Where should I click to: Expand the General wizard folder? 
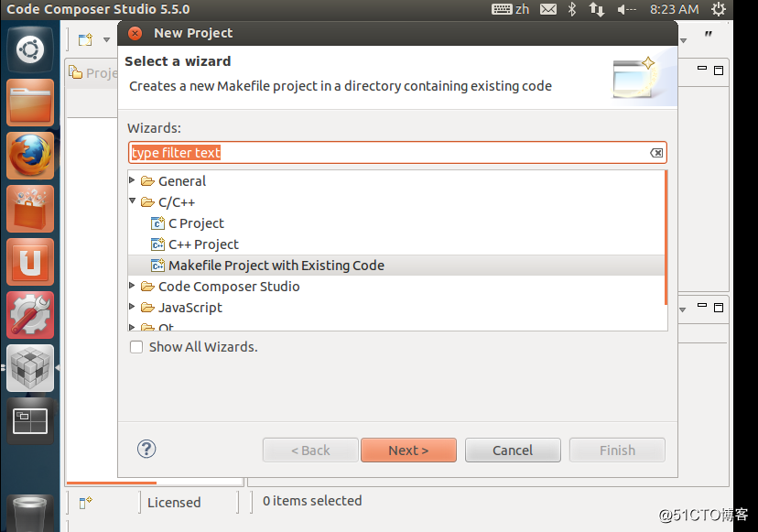click(132, 180)
